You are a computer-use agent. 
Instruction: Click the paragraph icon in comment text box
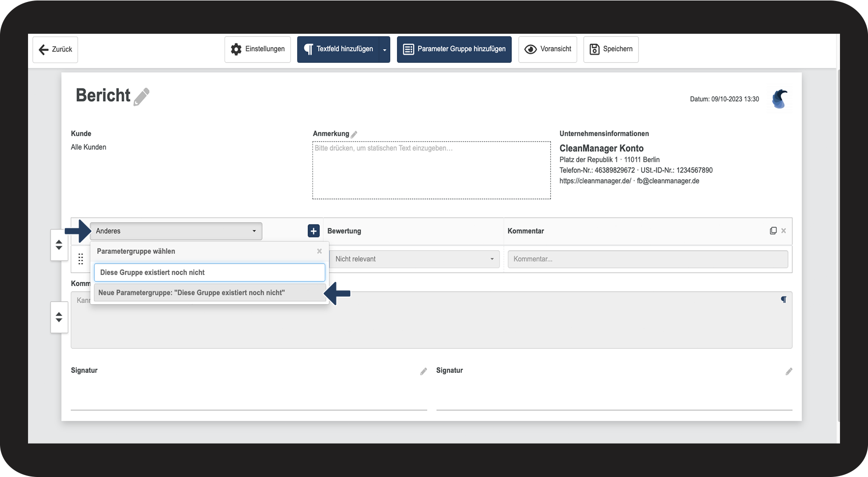click(x=784, y=300)
